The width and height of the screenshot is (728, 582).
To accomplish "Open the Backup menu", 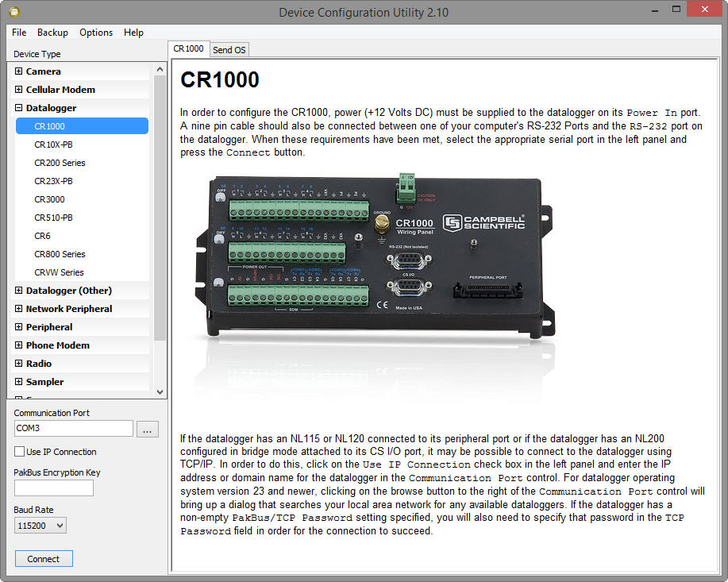I will tap(52, 33).
